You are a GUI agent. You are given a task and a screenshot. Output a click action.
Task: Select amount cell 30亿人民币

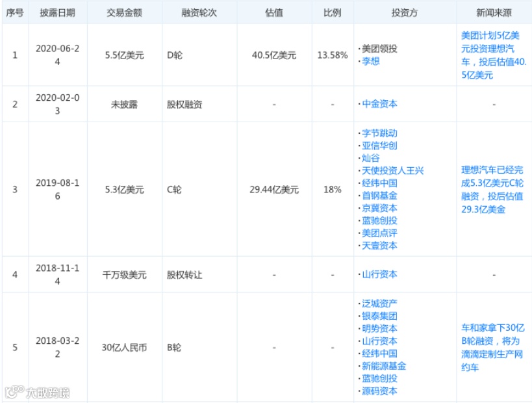[x=124, y=348]
